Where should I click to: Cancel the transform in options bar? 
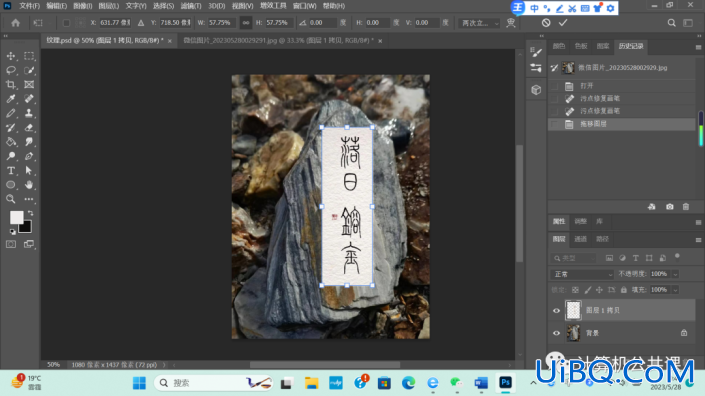point(546,22)
